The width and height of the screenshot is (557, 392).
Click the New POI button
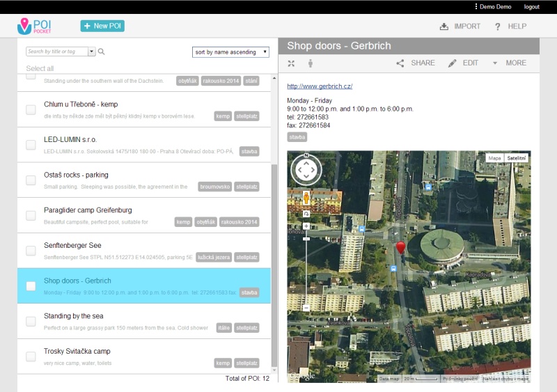pyautogui.click(x=102, y=26)
